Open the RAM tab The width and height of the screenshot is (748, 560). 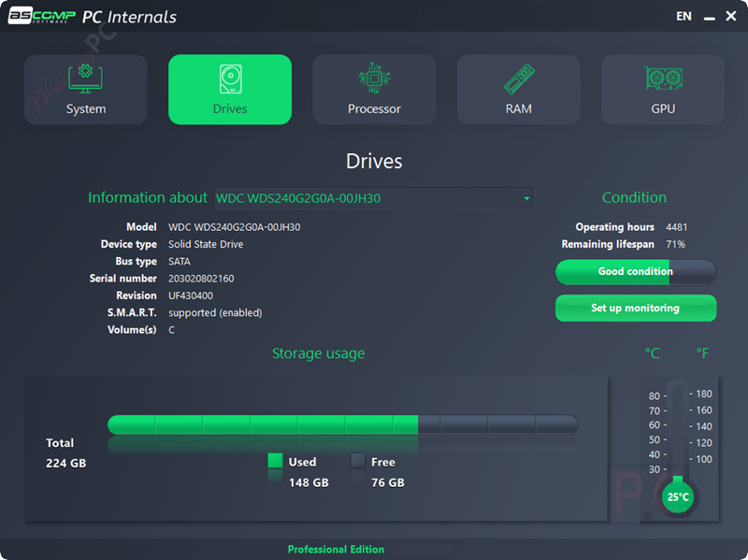click(x=519, y=89)
